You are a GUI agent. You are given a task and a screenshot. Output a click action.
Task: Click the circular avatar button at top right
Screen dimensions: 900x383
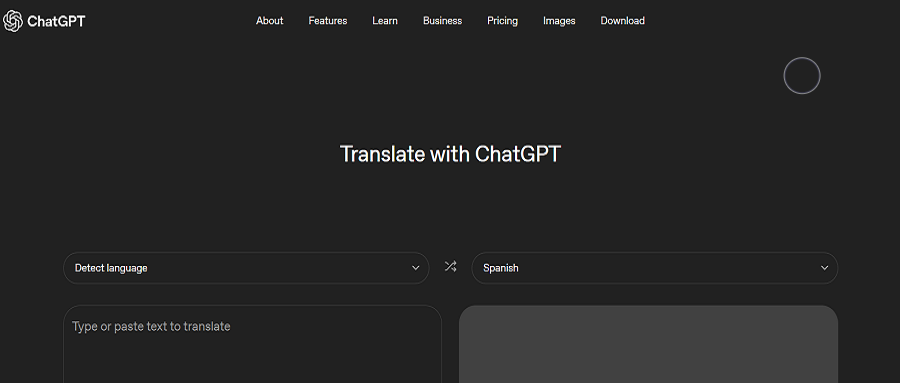(x=802, y=76)
